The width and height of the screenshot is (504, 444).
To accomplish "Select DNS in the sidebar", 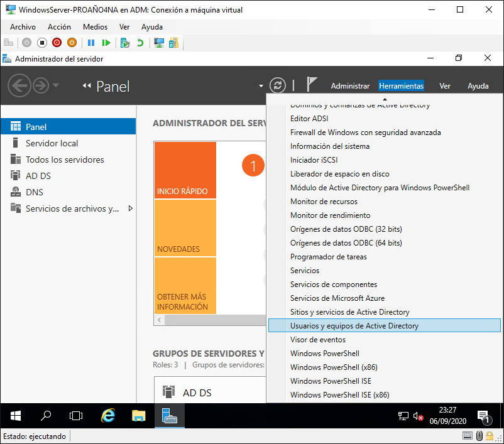I will (x=68, y=192).
